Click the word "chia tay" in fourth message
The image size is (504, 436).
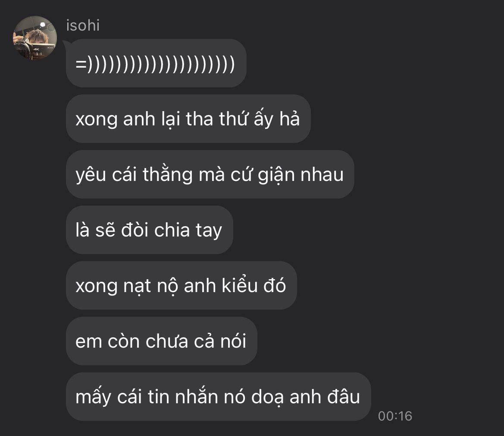[x=188, y=230]
